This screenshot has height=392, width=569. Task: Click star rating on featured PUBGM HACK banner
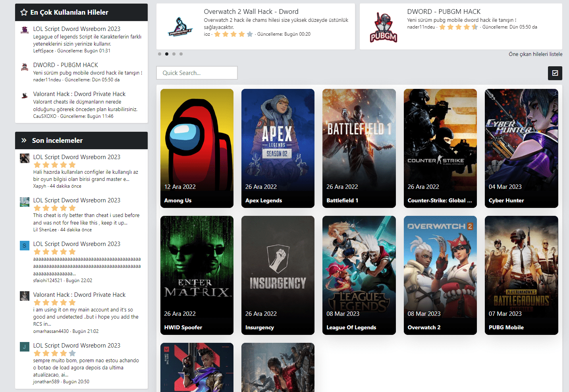click(x=458, y=27)
